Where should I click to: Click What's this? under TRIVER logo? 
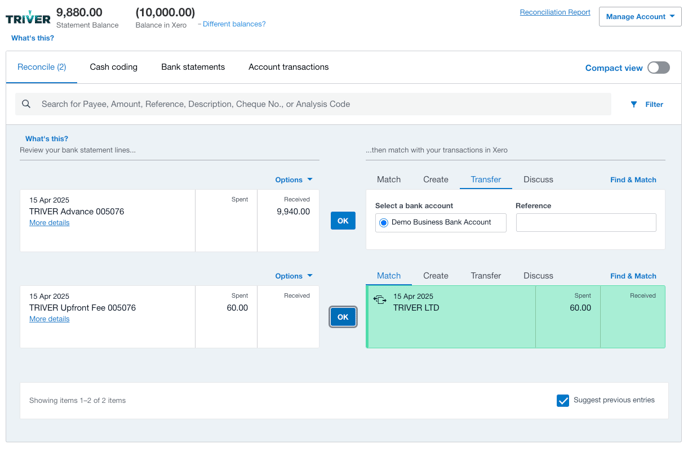(32, 38)
